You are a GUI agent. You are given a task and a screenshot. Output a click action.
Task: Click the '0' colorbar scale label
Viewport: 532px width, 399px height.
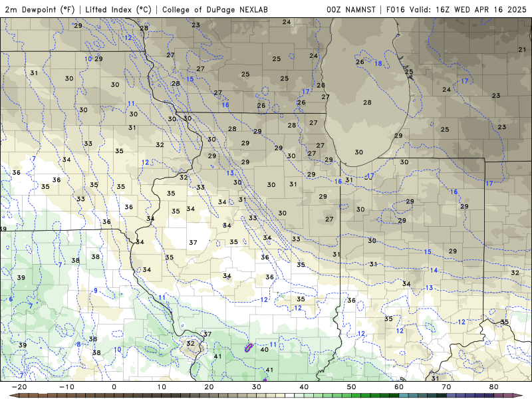pos(114,387)
